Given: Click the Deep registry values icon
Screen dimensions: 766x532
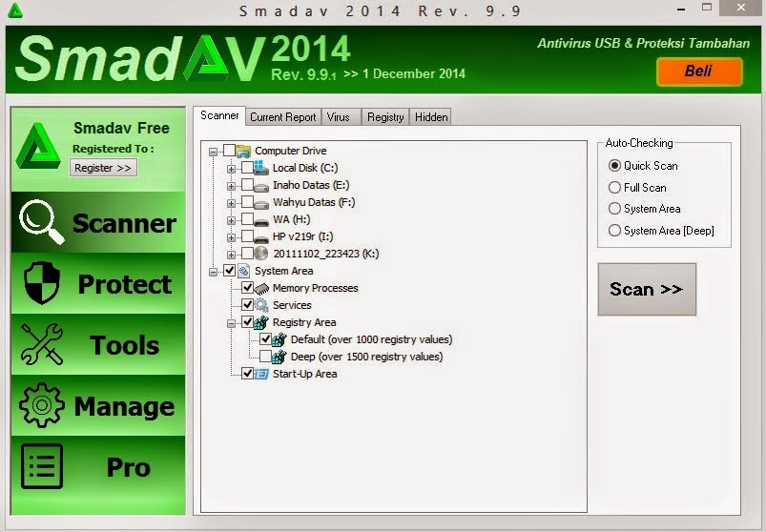Looking at the screenshot, I should pyautogui.click(x=279, y=357).
